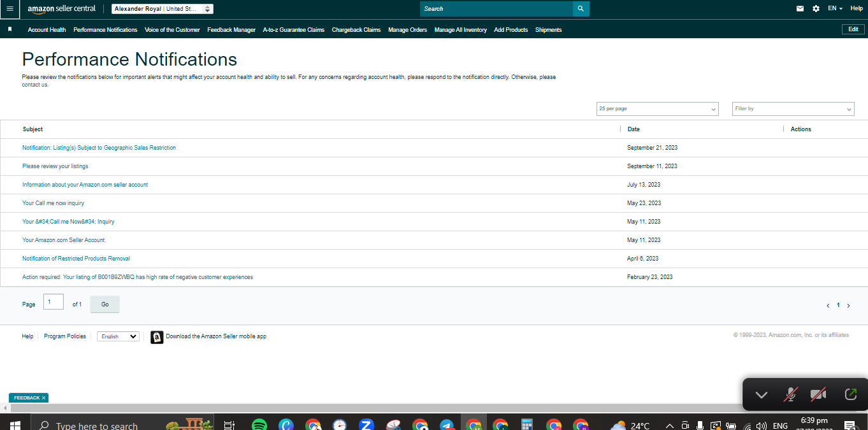Click the Edit button in navigation bar
The width and height of the screenshot is (868, 430).
853,29
